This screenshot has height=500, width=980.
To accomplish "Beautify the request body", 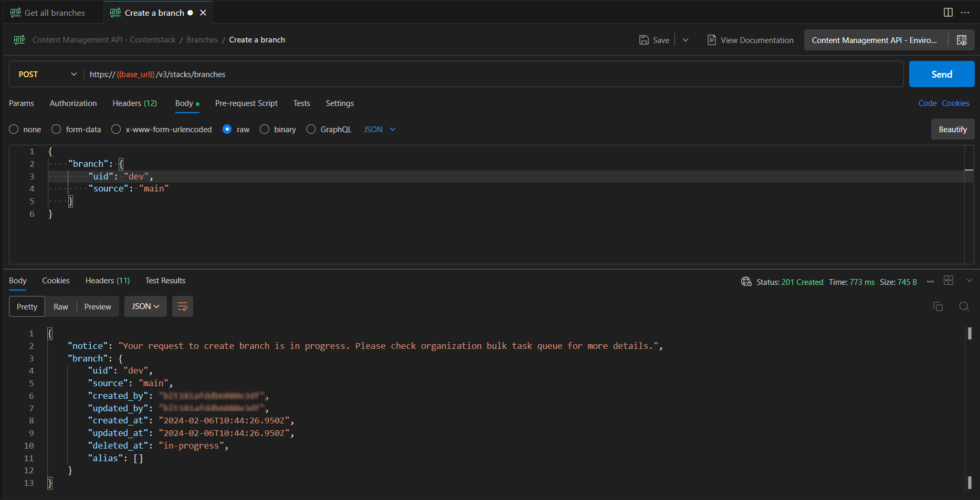I will pos(953,129).
